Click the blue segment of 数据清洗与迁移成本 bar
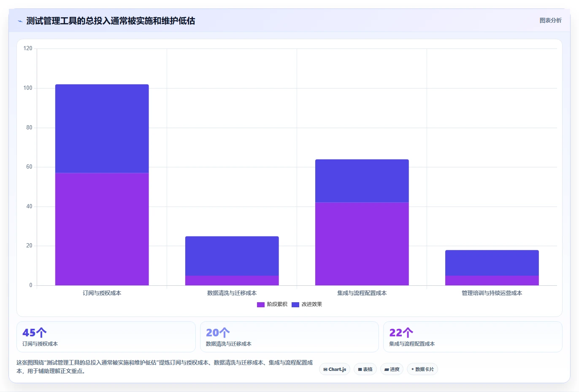The width and height of the screenshot is (579, 392). tap(232, 256)
